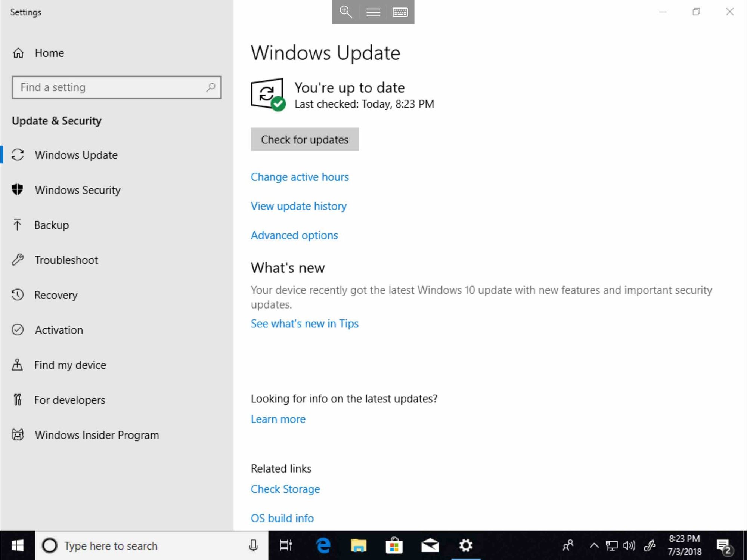Click the volume speaker icon in tray
Screen dimensions: 747x560
point(629,546)
